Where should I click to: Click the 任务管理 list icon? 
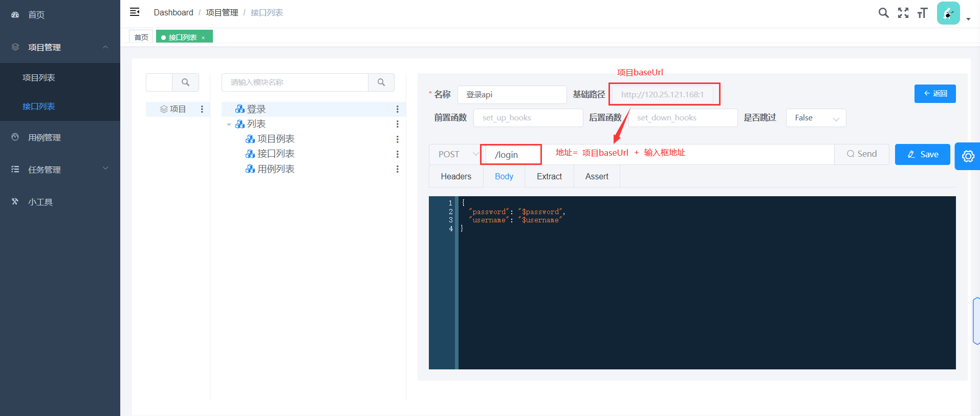(x=15, y=169)
